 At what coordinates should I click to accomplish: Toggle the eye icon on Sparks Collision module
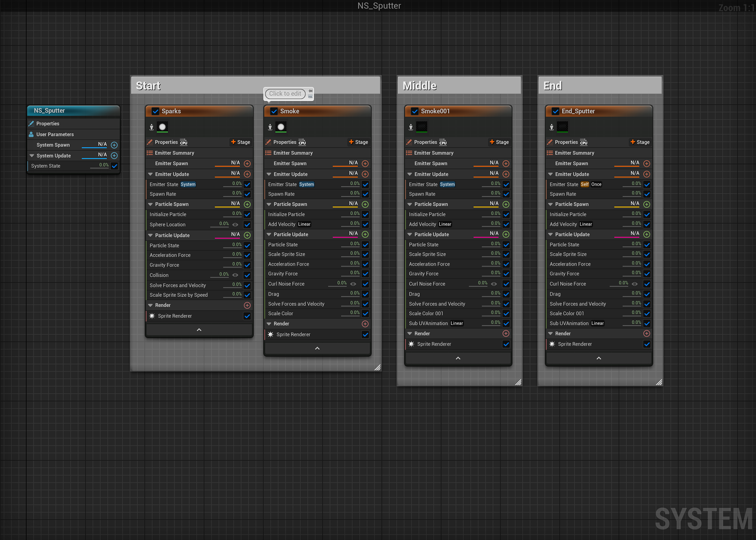pyautogui.click(x=235, y=275)
